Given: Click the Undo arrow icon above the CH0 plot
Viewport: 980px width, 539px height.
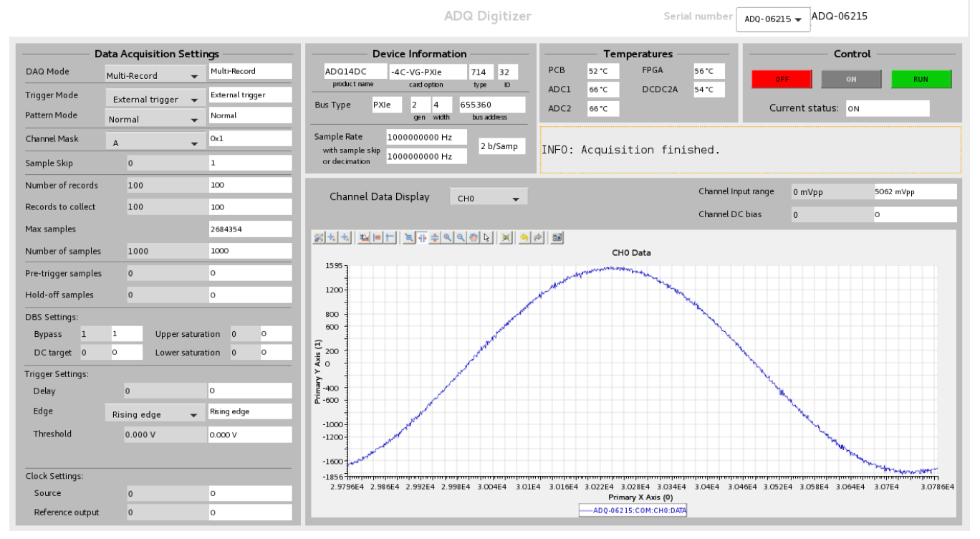Looking at the screenshot, I should pyautogui.click(x=524, y=237).
